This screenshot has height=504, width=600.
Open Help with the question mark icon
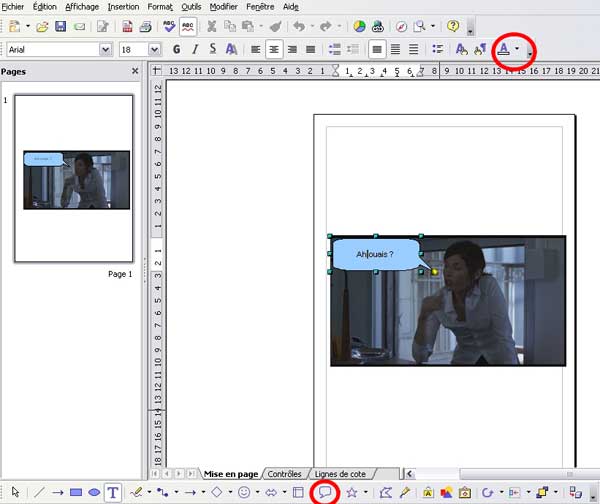coord(453,26)
